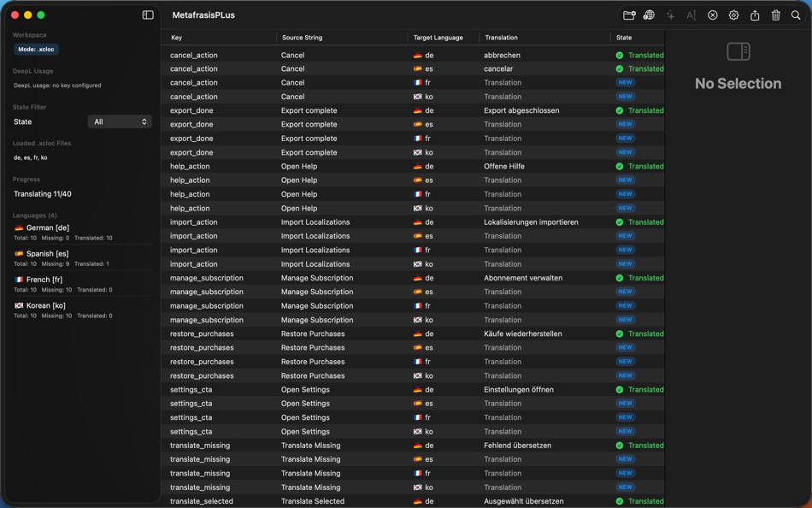Viewport: 812px width, 508px height.
Task: Click empty Translation field in restore_purchases ko row
Action: pos(503,375)
